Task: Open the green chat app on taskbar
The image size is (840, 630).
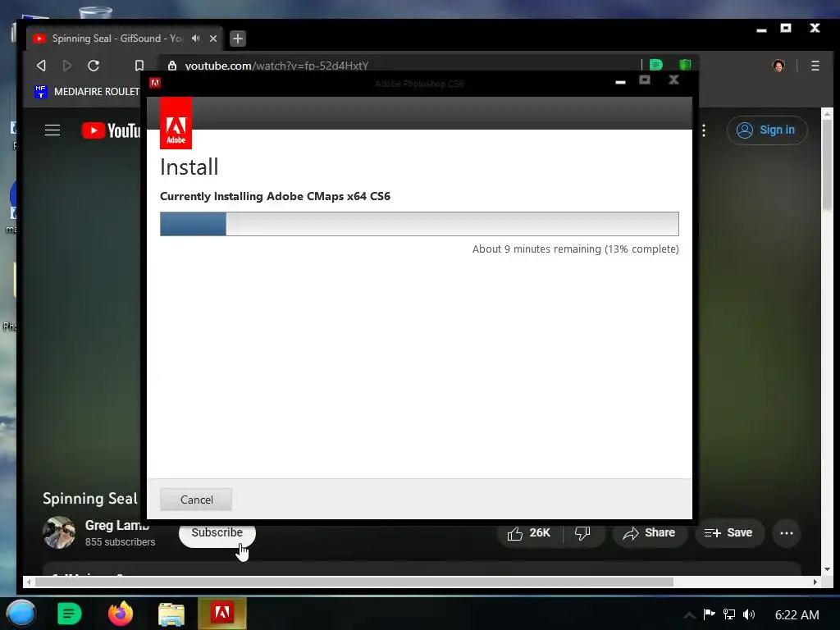Action: [69, 614]
